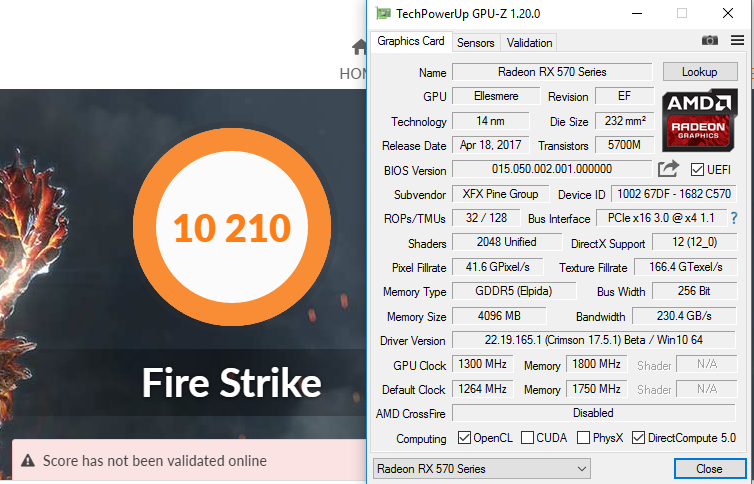Click the Bus Interface question mark help
Viewport: 754px width, 484px height.
[x=734, y=218]
